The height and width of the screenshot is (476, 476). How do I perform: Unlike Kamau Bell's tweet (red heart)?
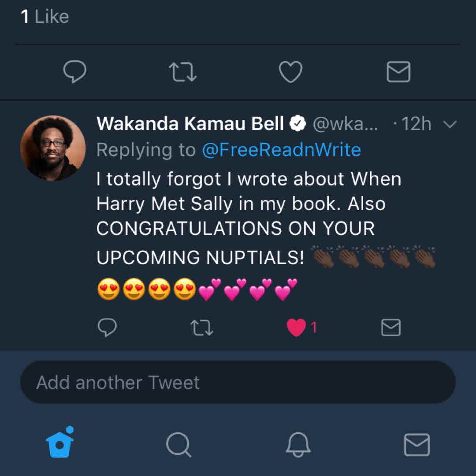tap(297, 328)
